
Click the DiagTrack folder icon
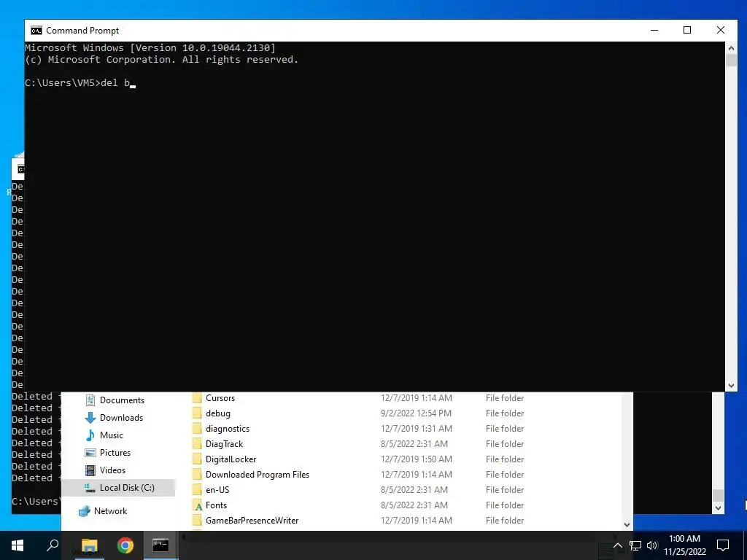(197, 444)
